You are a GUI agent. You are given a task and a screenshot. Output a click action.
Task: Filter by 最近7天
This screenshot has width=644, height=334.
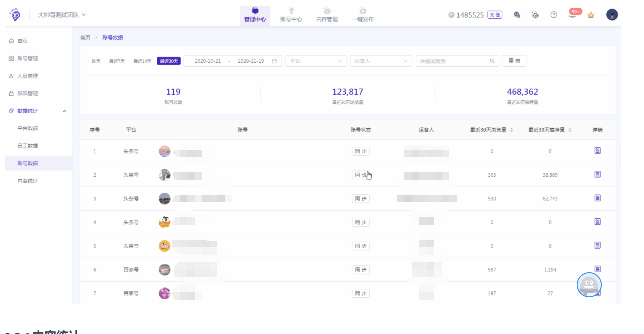117,61
